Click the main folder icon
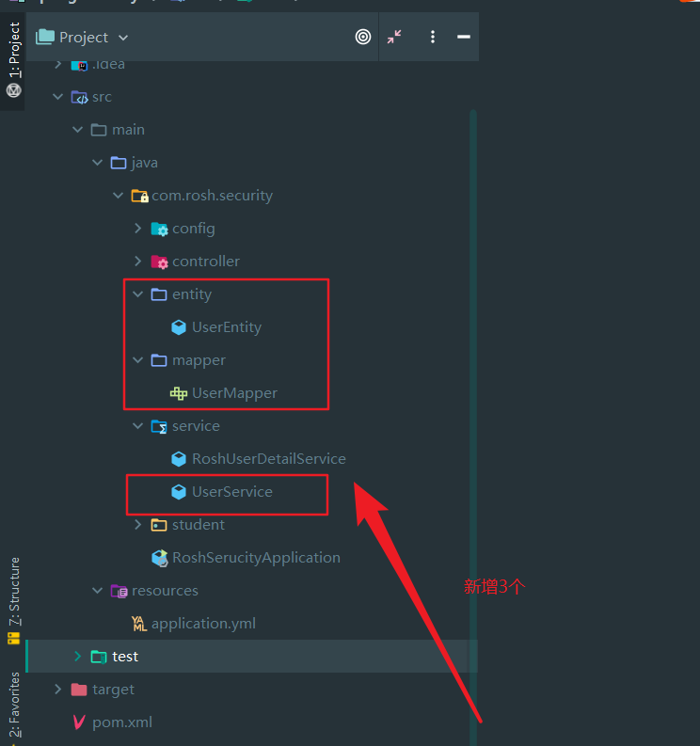This screenshot has height=746, width=700. (x=99, y=130)
